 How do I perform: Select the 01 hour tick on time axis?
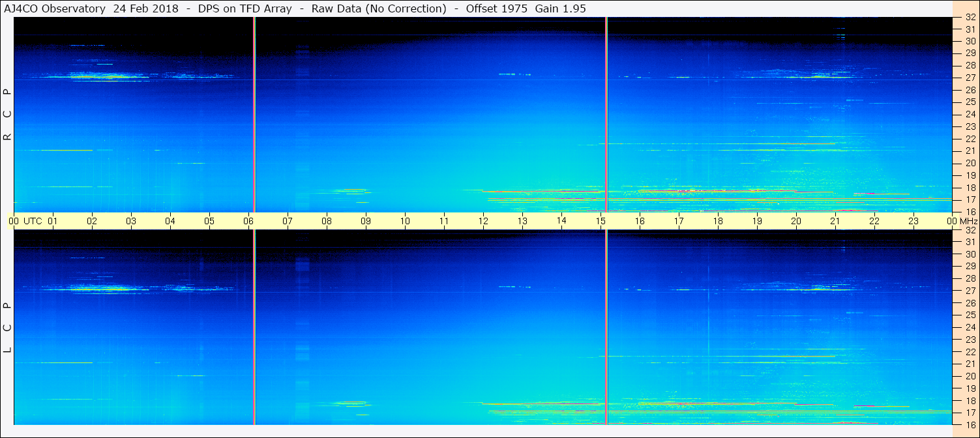pyautogui.click(x=53, y=221)
